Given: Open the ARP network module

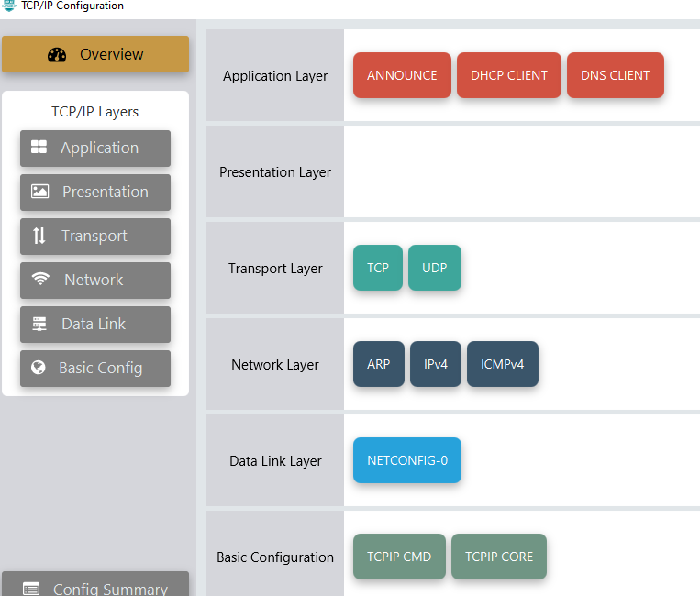Looking at the screenshot, I should [x=378, y=364].
